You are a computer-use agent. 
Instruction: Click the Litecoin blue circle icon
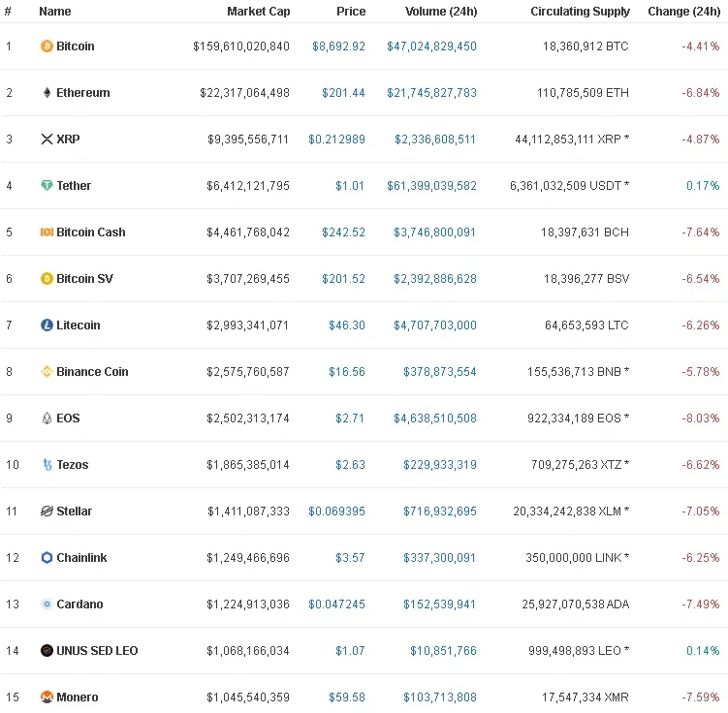pos(47,325)
